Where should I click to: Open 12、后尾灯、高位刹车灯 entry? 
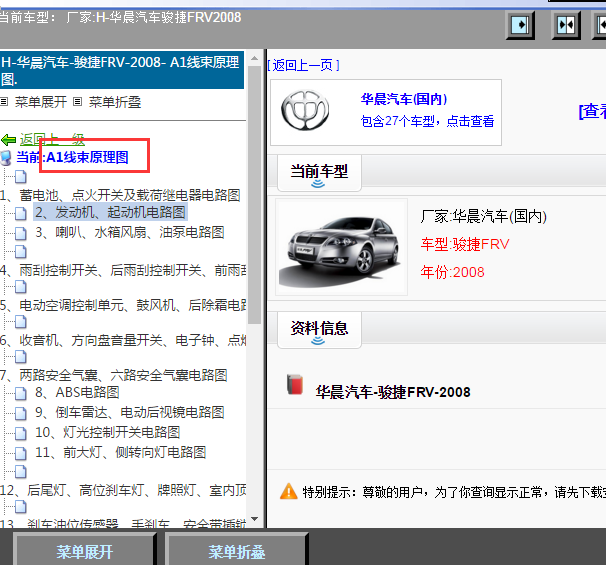point(123,490)
